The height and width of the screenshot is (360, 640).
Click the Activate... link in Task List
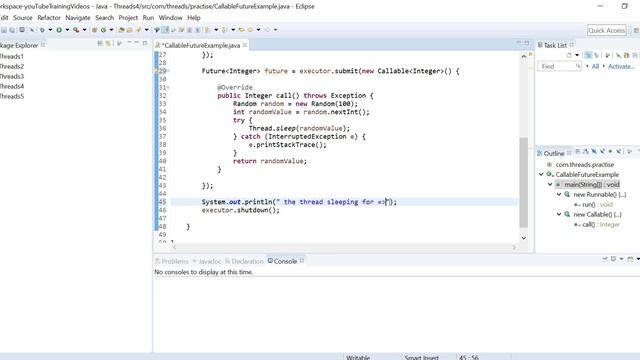[621, 66]
